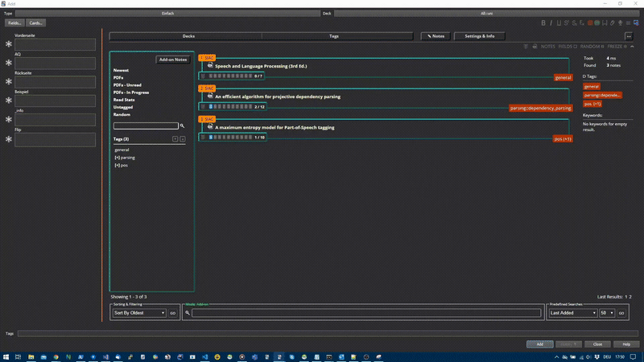
Task: Click the Close button
Action: [597, 344]
